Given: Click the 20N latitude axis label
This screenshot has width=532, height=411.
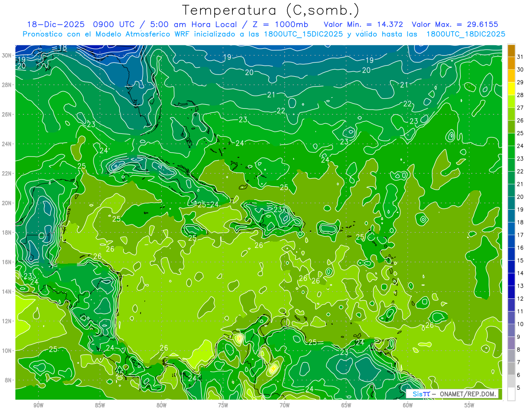Looking at the screenshot, I should 7,203.
